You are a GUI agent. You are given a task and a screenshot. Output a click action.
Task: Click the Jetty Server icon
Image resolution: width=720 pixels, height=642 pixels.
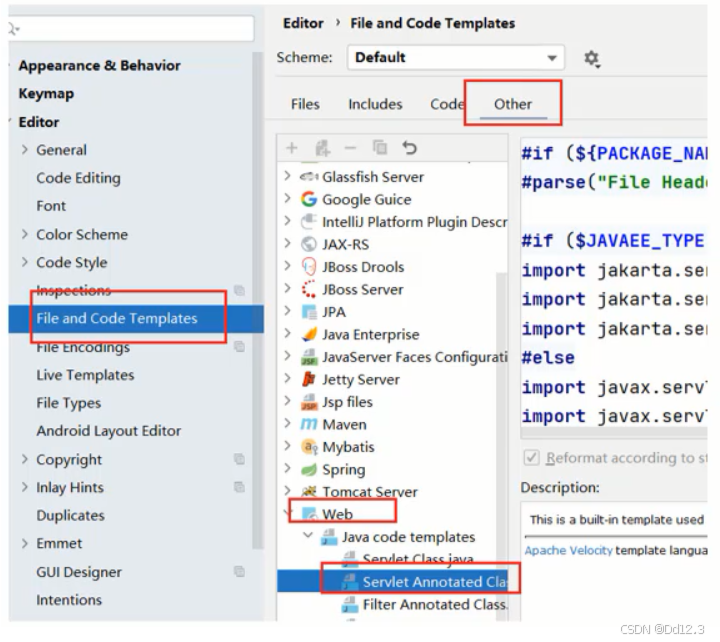point(309,379)
